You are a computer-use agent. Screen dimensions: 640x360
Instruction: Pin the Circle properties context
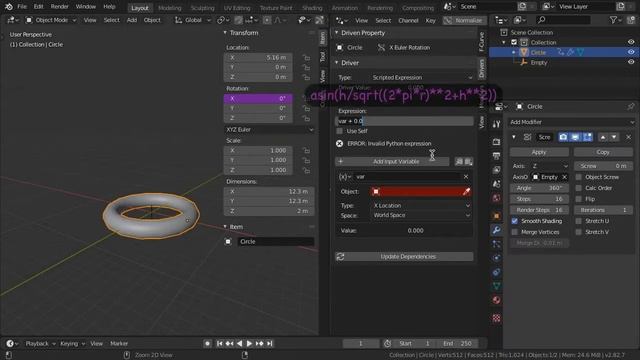click(631, 107)
